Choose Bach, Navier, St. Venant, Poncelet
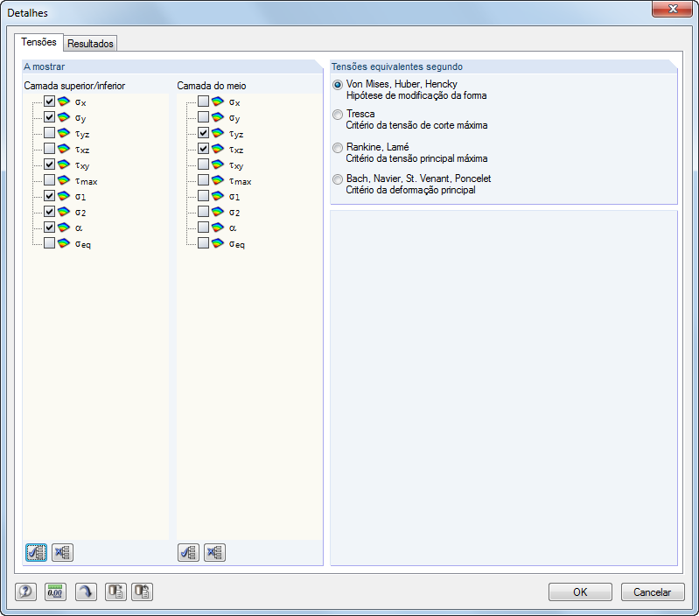This screenshot has width=699, height=616. [338, 179]
